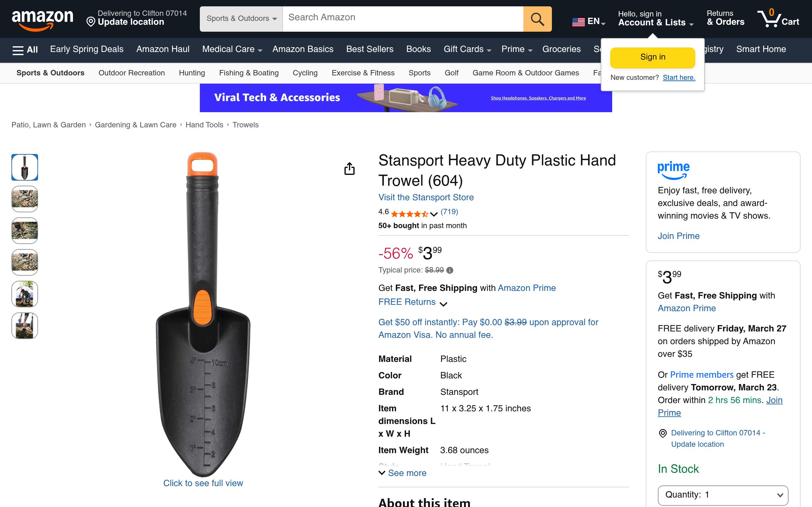Open the Quantity dropdown
Screen dimensions: 812x507
click(x=721, y=495)
